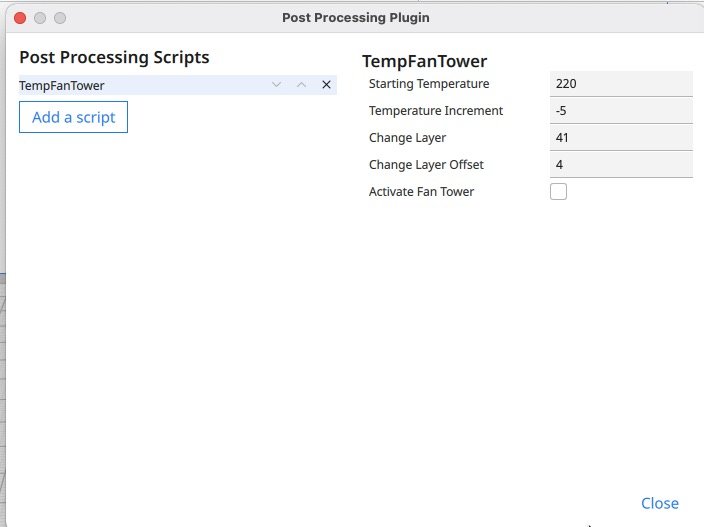Select the Change Layer Offset input
This screenshot has width=704, height=527.
pyautogui.click(x=620, y=165)
